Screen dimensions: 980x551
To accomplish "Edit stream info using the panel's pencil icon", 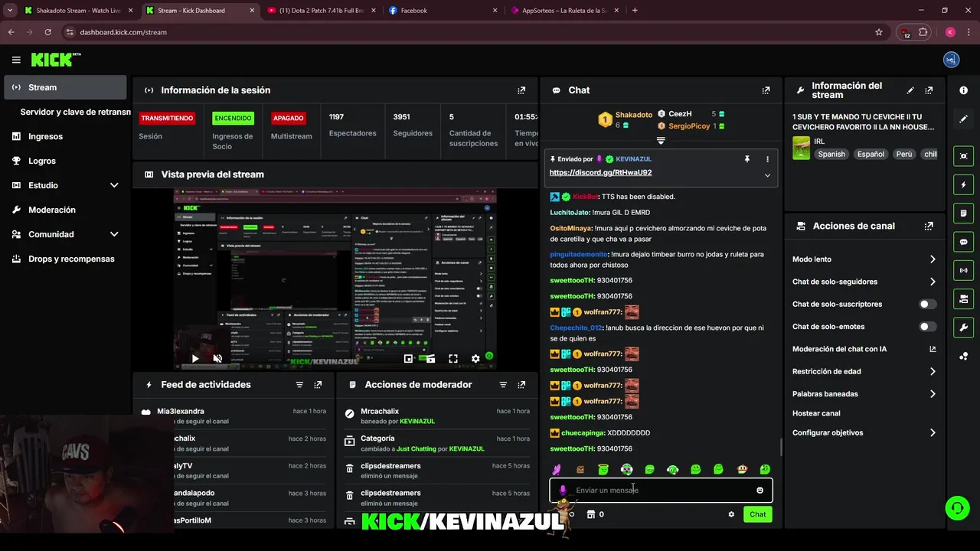I will [x=910, y=90].
